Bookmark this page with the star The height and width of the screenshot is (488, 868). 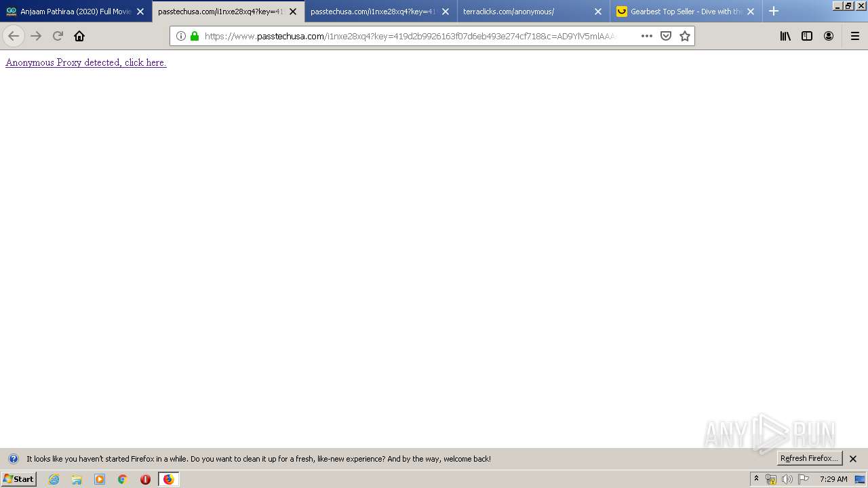tap(685, 36)
